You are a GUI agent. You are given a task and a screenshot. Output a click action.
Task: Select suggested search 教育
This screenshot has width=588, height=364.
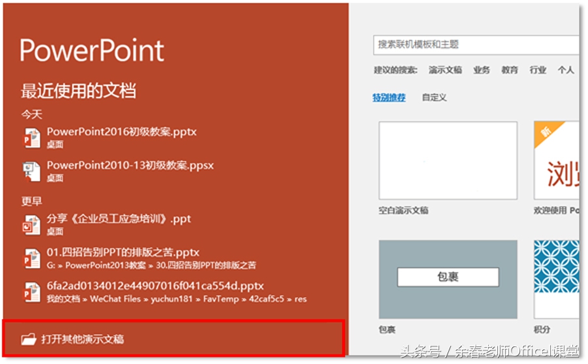510,70
